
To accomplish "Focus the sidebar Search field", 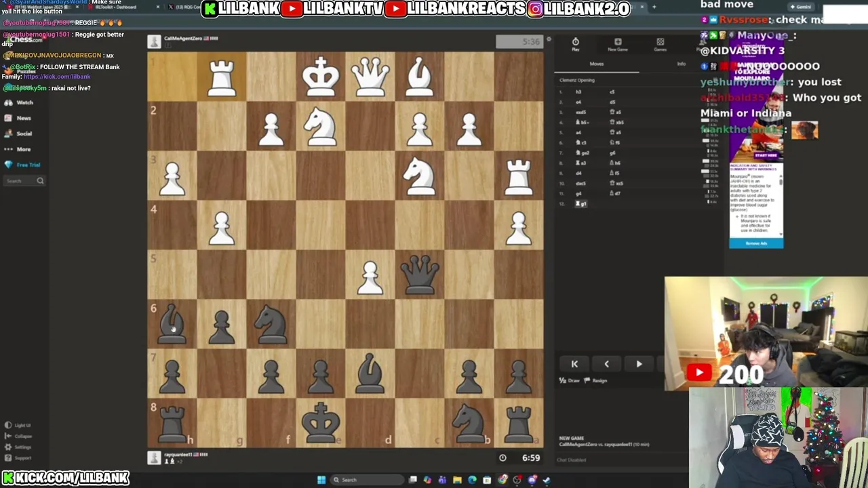I will [x=24, y=181].
